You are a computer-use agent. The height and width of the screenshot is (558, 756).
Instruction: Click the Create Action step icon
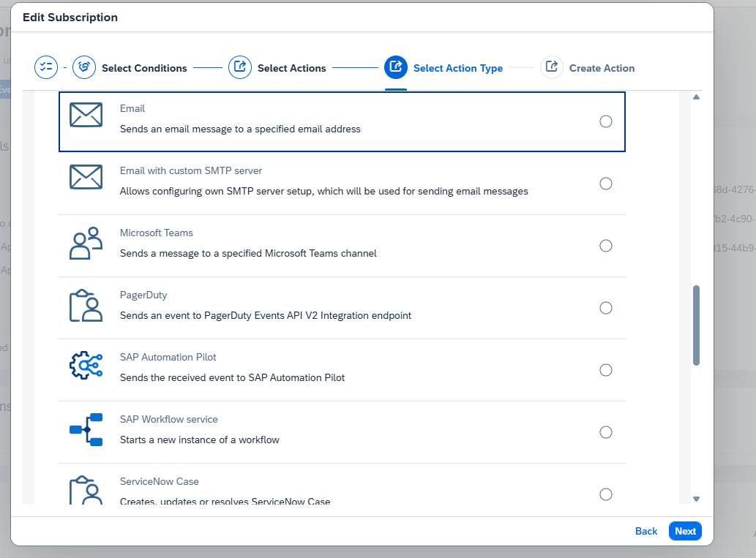(x=552, y=67)
